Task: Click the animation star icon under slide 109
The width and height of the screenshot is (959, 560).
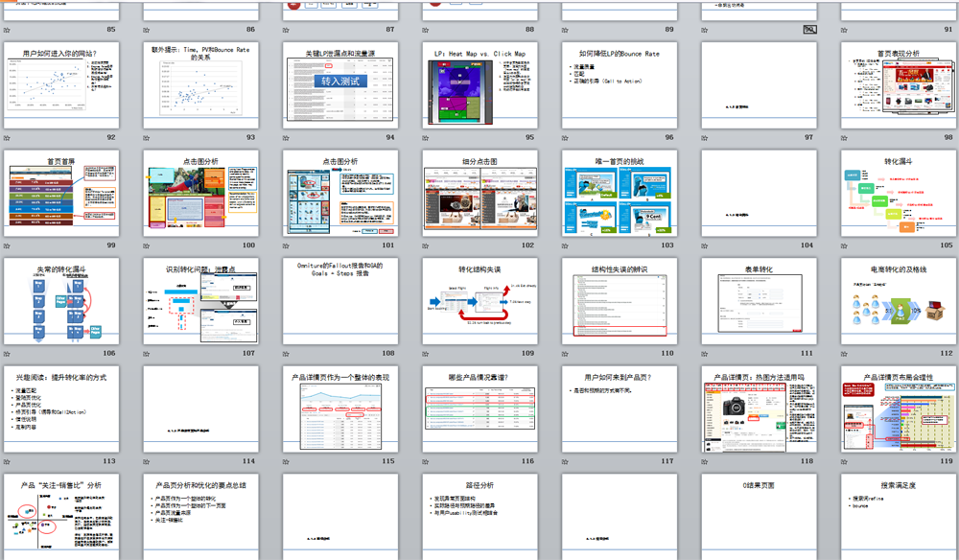Action: pyautogui.click(x=427, y=353)
